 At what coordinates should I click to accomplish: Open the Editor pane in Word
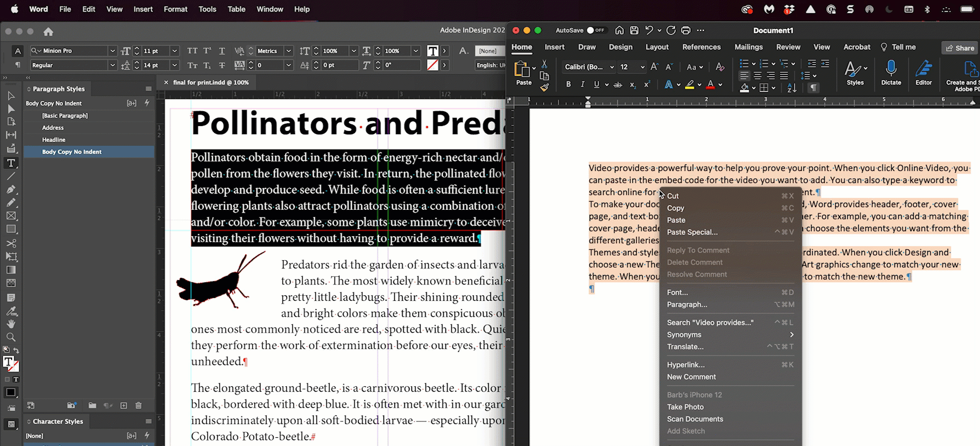coord(924,73)
